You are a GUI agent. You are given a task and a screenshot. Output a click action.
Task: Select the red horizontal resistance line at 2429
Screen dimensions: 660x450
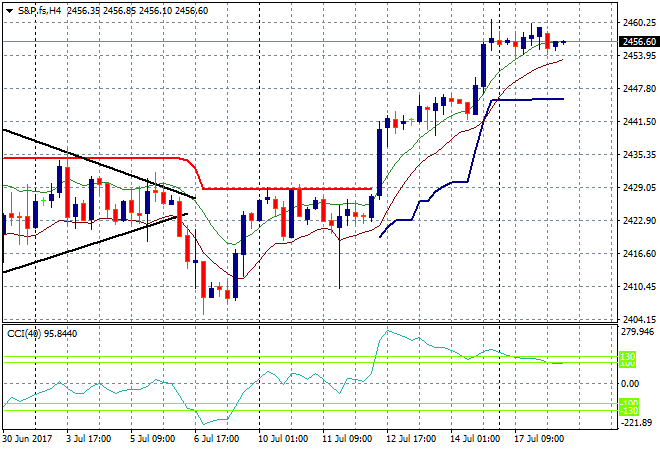coord(286,189)
